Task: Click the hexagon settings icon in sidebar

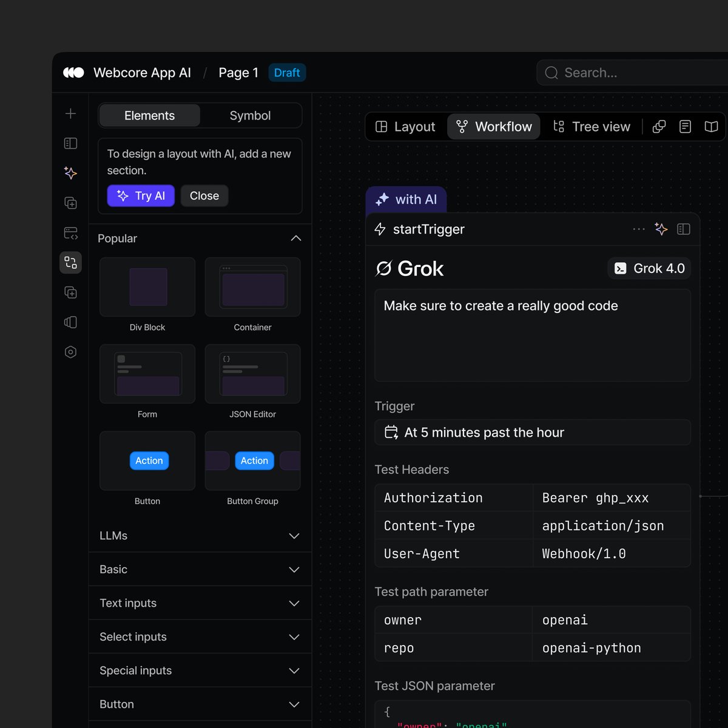Action: tap(70, 352)
